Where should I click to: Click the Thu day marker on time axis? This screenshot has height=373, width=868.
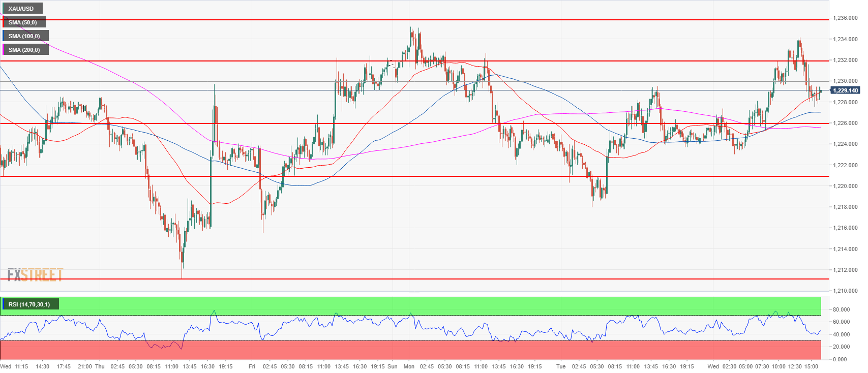100,366
